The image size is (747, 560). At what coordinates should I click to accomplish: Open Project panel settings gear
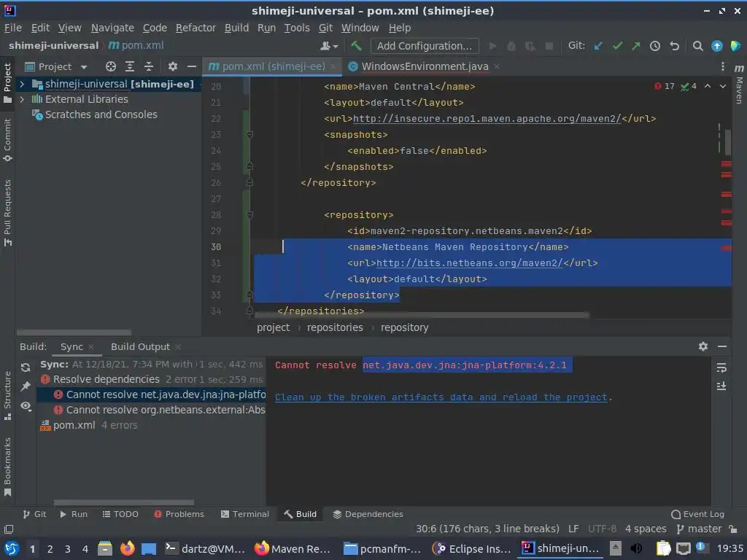172,66
